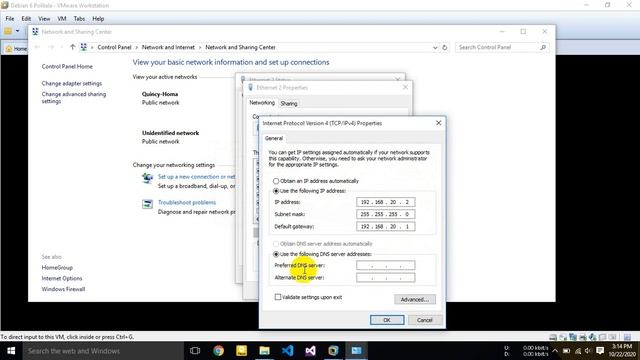Viewport: 640px width, 360px height.
Task: Open Visual Studio from taskbar
Action: (x=310, y=351)
